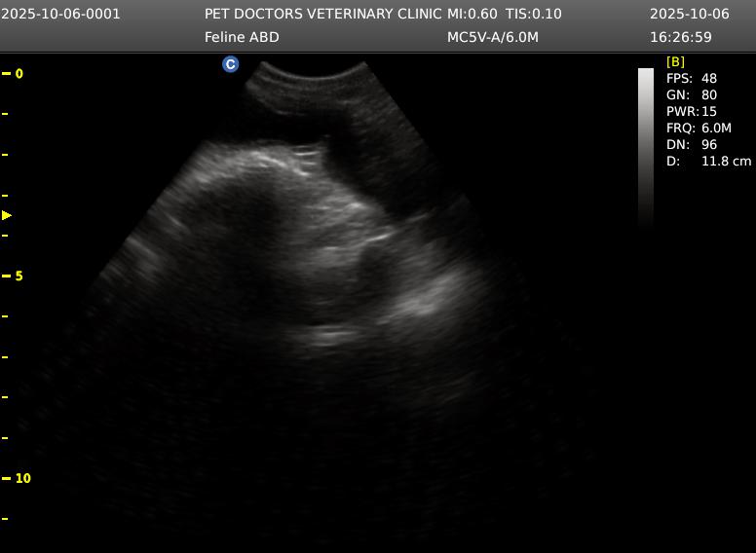This screenshot has width=756, height=553.
Task: Select the 0 cm depth scale marker
Action: (18, 73)
